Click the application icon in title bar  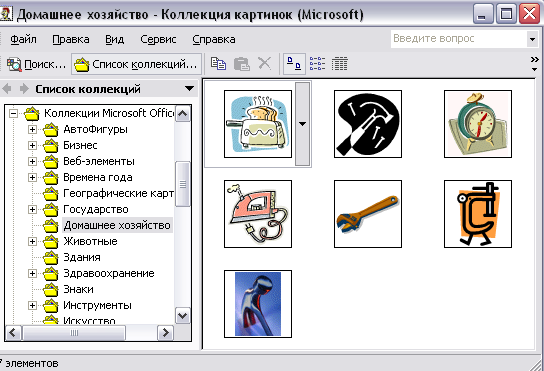click(6, 14)
